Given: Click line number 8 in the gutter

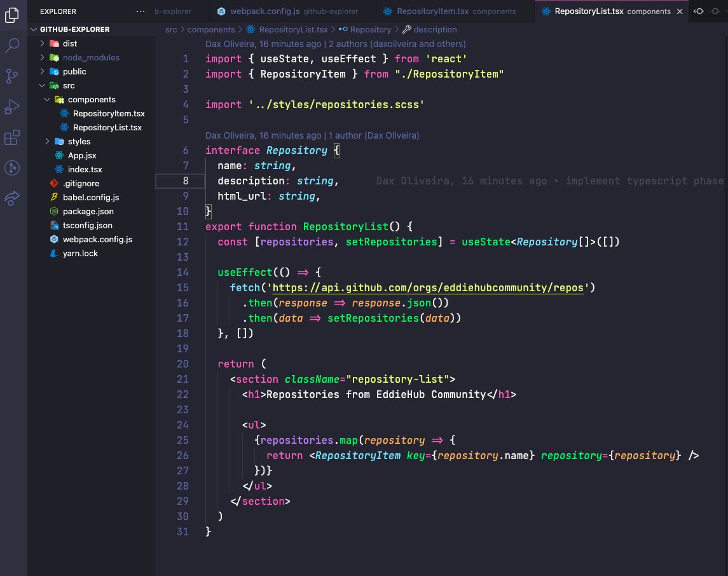Looking at the screenshot, I should coord(185,181).
